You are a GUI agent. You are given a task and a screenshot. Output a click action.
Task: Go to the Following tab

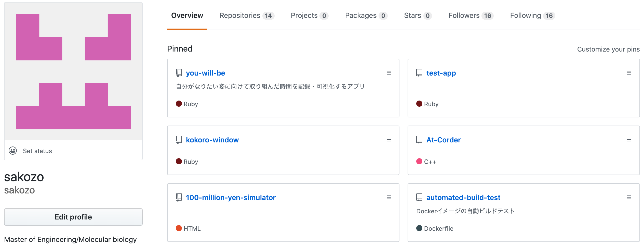tap(532, 16)
